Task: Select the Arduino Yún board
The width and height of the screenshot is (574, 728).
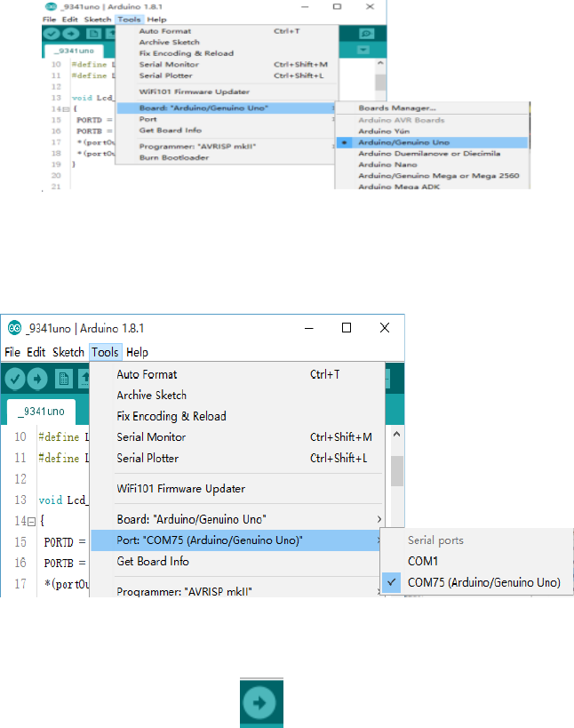Action: pos(432,131)
